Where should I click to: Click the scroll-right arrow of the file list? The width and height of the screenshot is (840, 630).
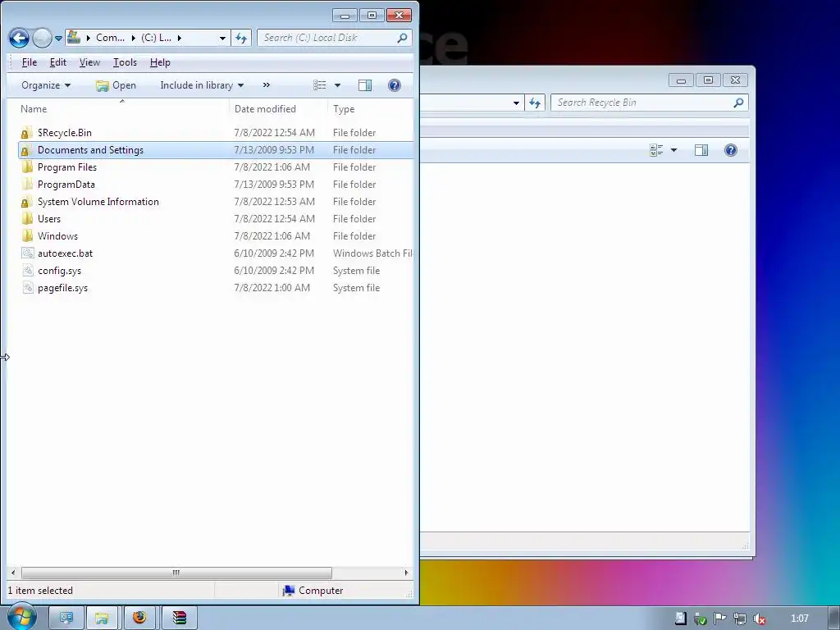click(x=406, y=573)
